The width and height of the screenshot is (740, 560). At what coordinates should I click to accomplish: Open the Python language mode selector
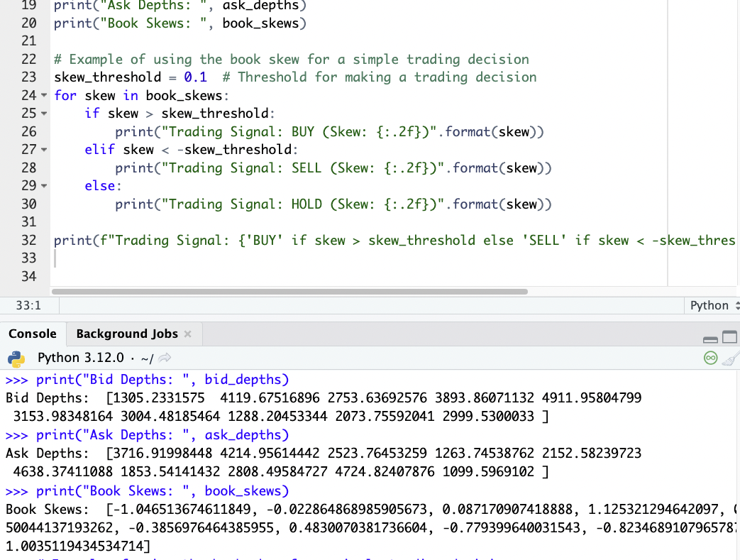(712, 304)
